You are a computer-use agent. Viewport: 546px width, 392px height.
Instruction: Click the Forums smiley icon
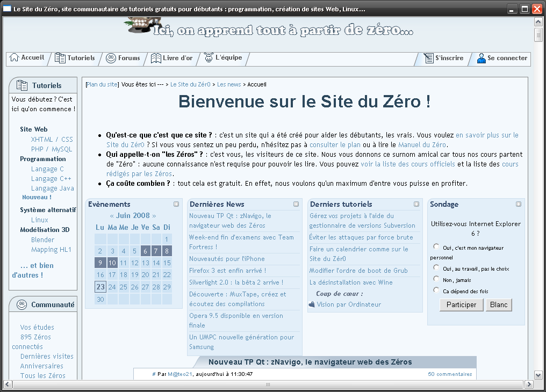pyautogui.click(x=111, y=58)
